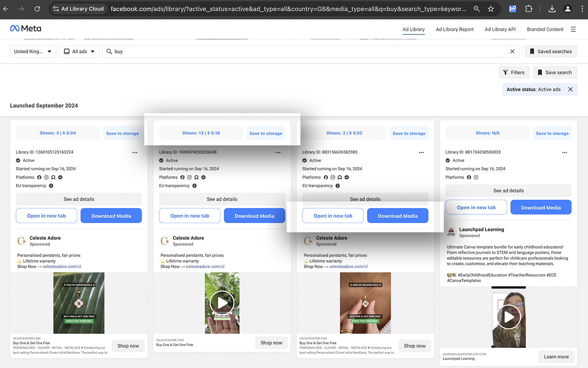Click the Meta logo

point(26,29)
